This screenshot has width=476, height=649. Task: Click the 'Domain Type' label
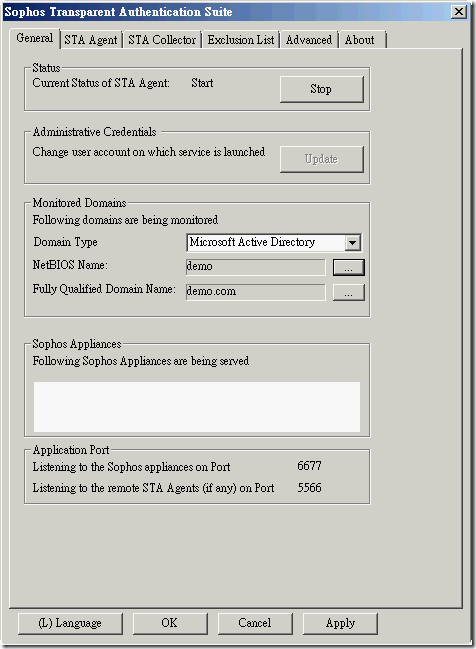pyautogui.click(x=65, y=242)
